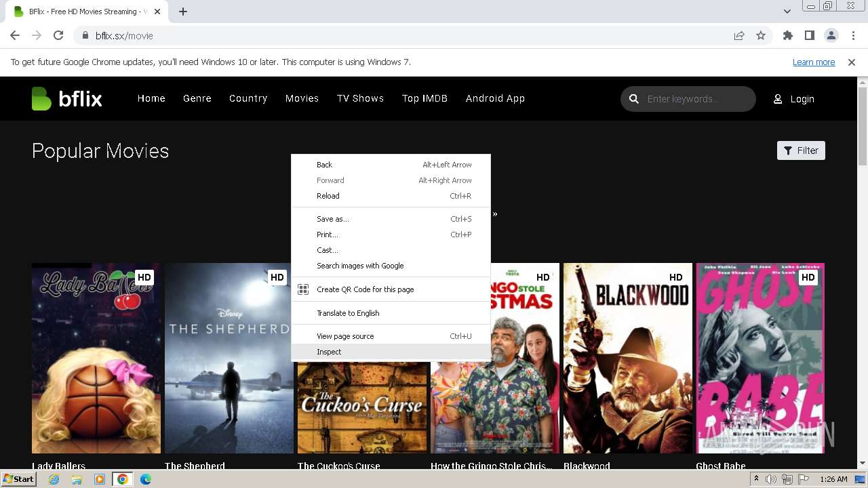The height and width of the screenshot is (488, 868).
Task: Click the search magnifier icon
Action: pyautogui.click(x=634, y=99)
